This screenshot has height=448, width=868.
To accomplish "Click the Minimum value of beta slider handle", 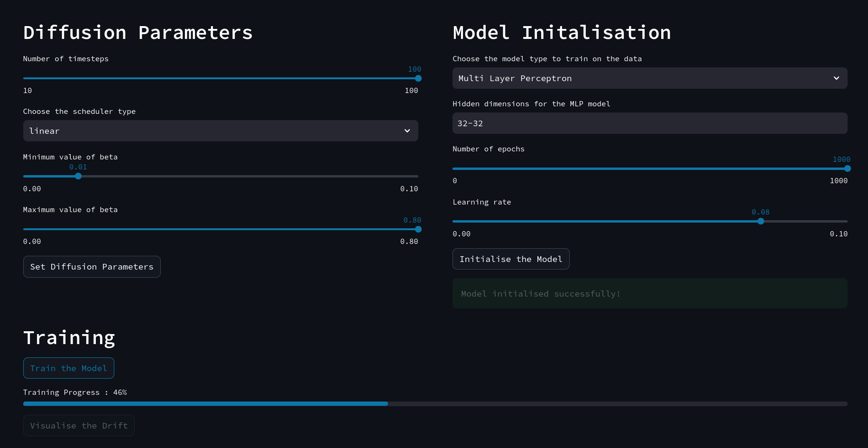I will coord(78,177).
